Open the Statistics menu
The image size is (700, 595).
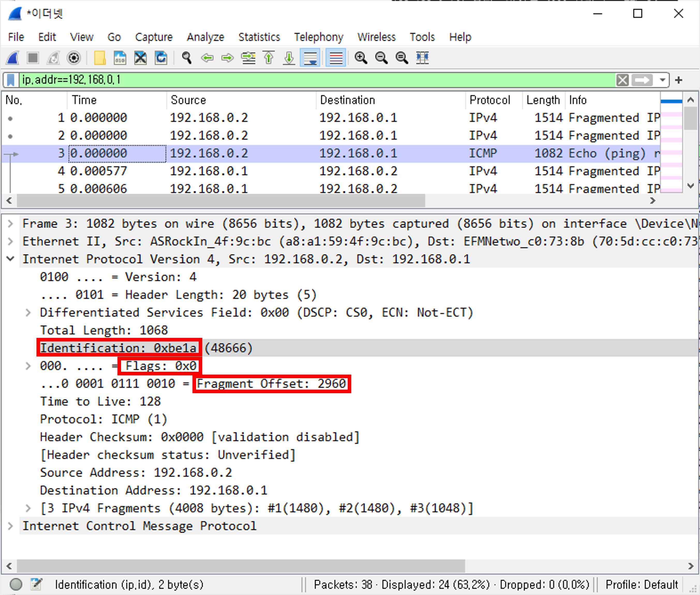click(x=259, y=37)
